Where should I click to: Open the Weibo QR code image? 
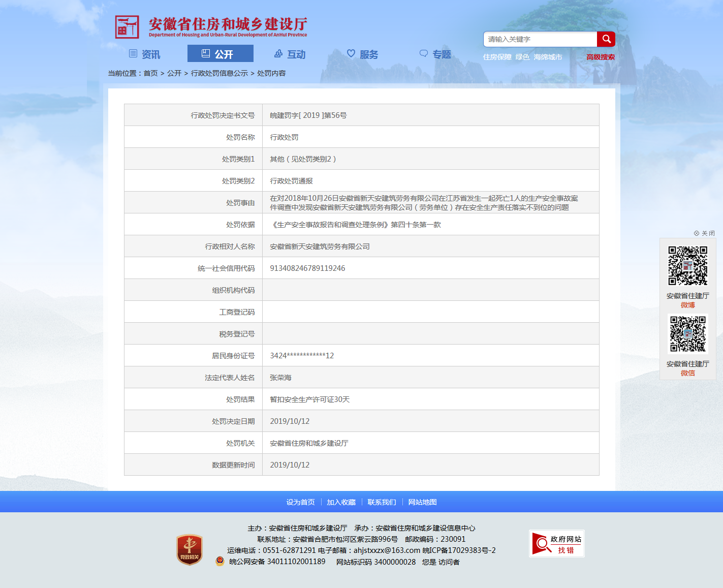click(x=688, y=266)
